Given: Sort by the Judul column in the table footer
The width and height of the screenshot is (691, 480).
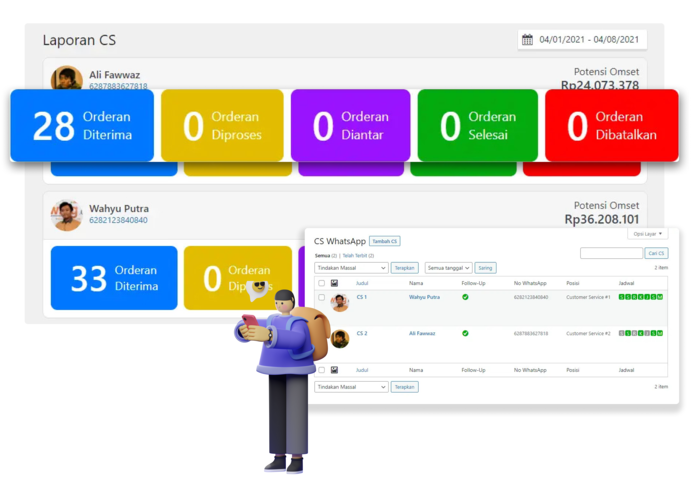Looking at the screenshot, I should 362,370.
